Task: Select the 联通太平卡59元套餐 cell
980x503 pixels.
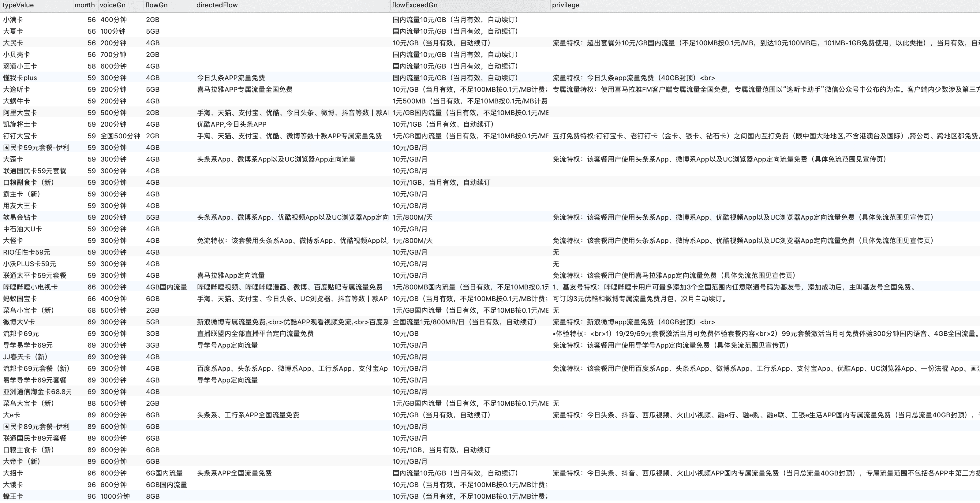Action: 35,276
